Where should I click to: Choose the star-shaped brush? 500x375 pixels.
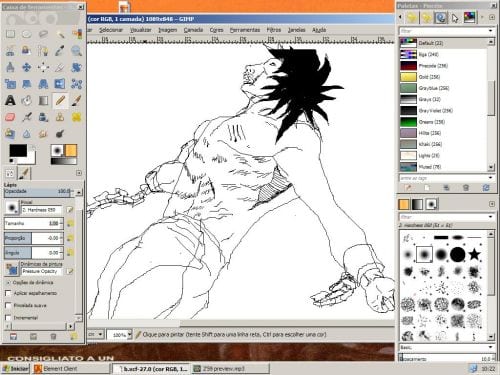(475, 255)
